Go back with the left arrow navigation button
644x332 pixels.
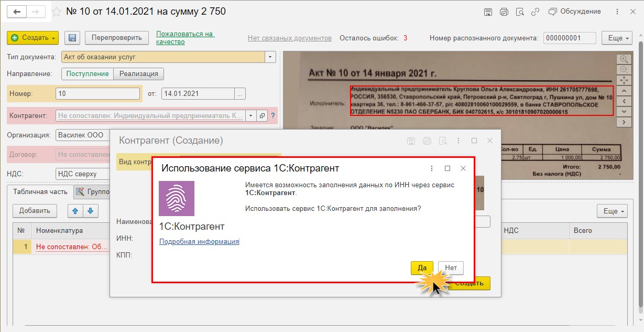coord(17,12)
